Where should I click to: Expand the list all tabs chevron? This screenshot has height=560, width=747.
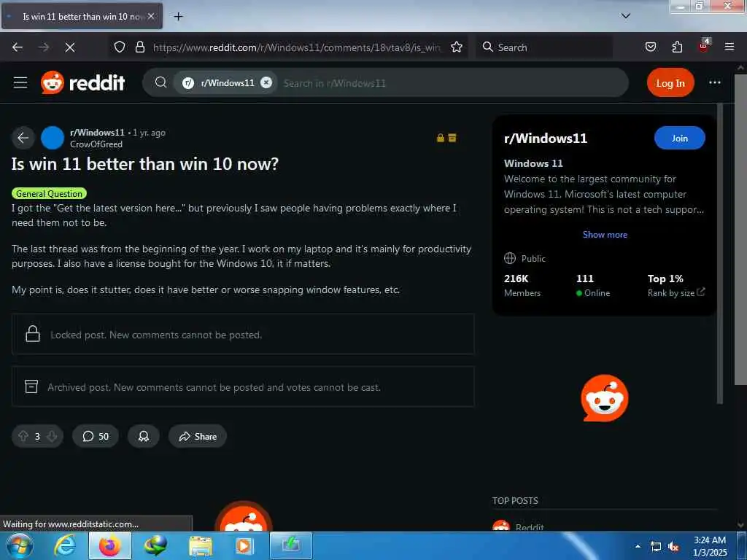pos(626,16)
